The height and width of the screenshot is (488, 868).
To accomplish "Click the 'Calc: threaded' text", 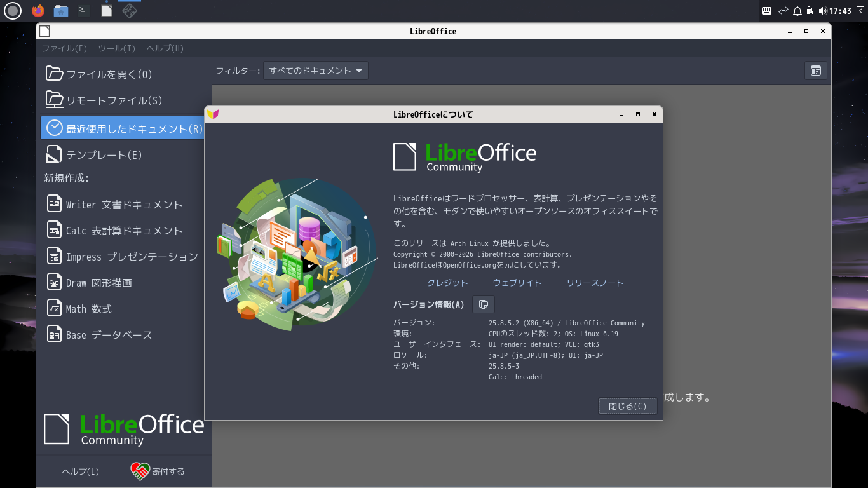I will (x=515, y=377).
